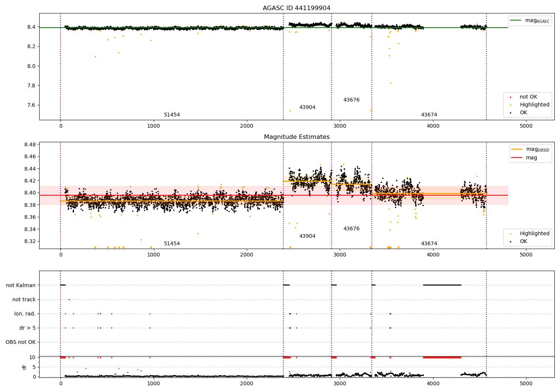Click y-axis tick 8.4 on top plot
This screenshot has width=560, height=392.
31,27
